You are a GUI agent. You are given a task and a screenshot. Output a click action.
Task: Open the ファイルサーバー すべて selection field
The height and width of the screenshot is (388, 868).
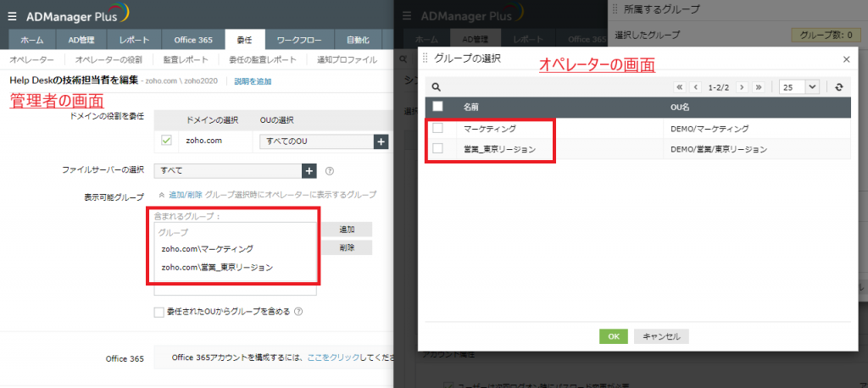[x=228, y=170]
